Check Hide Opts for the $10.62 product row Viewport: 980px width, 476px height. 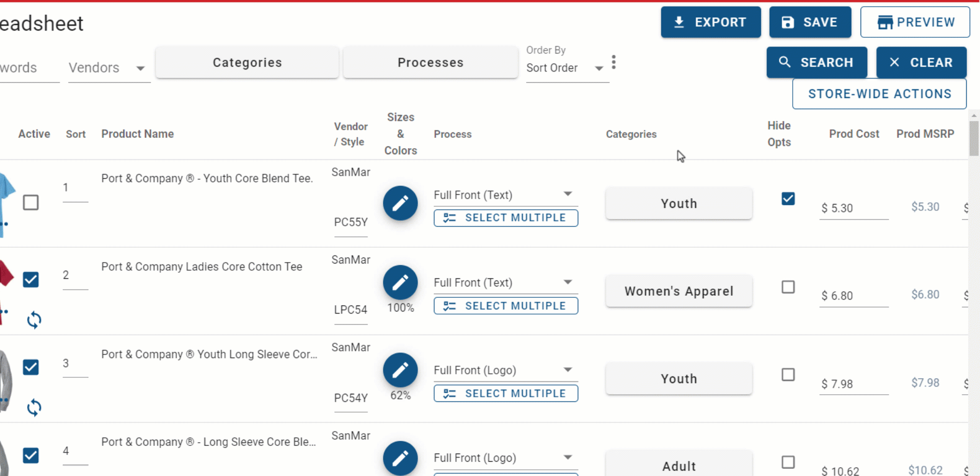coord(788,462)
